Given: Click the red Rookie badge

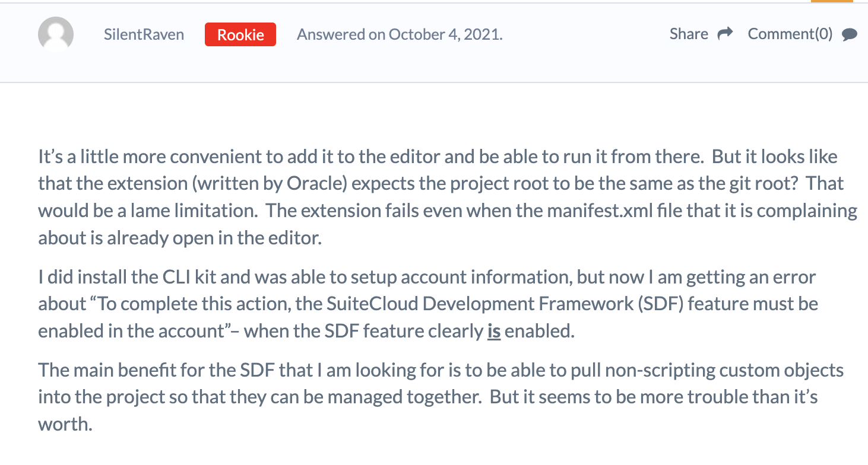Looking at the screenshot, I should tap(240, 34).
